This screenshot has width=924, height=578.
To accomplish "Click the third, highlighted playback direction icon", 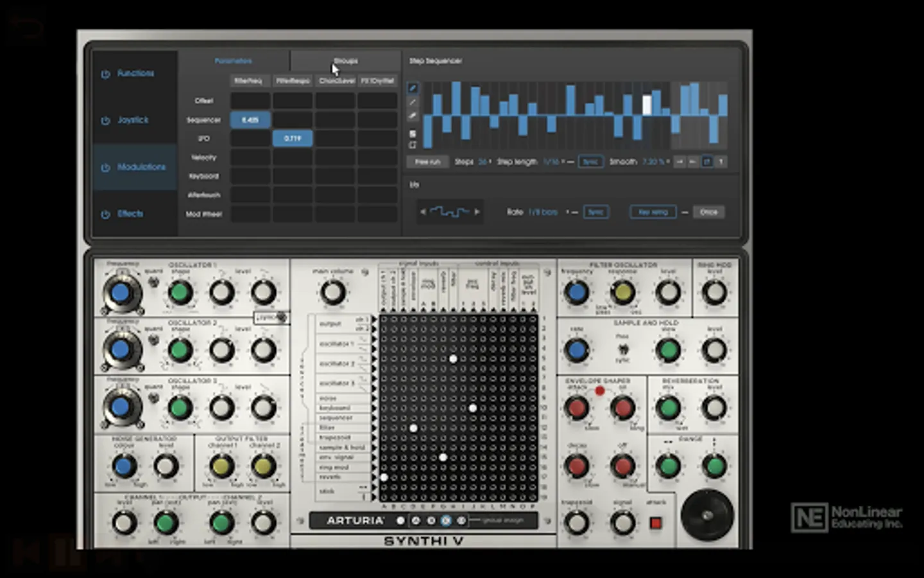I will pyautogui.click(x=707, y=162).
